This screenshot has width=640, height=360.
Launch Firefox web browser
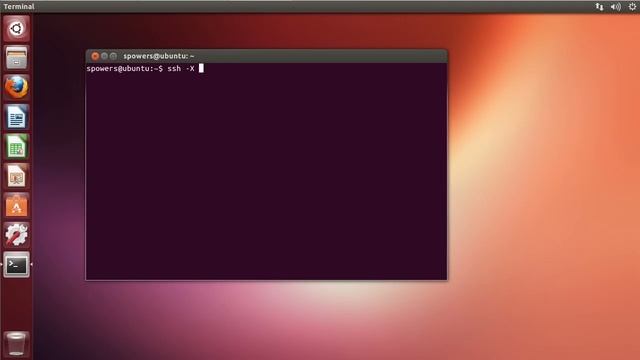click(16, 87)
